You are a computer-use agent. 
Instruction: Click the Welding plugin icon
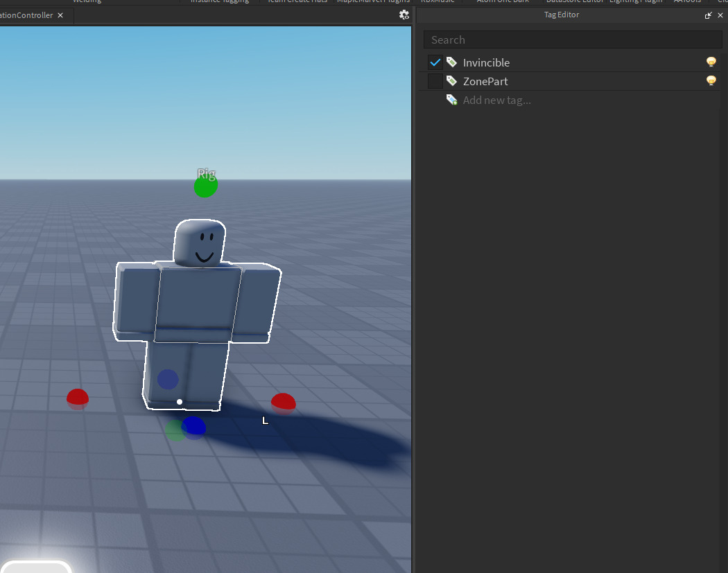pyautogui.click(x=87, y=2)
